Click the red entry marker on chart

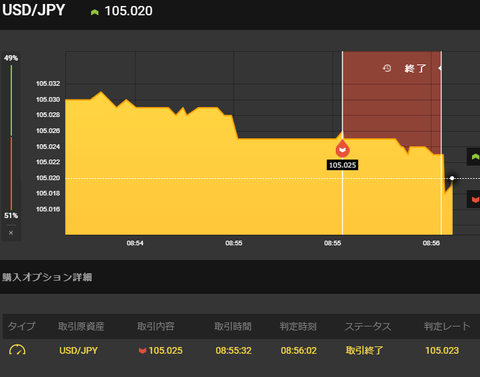(342, 149)
